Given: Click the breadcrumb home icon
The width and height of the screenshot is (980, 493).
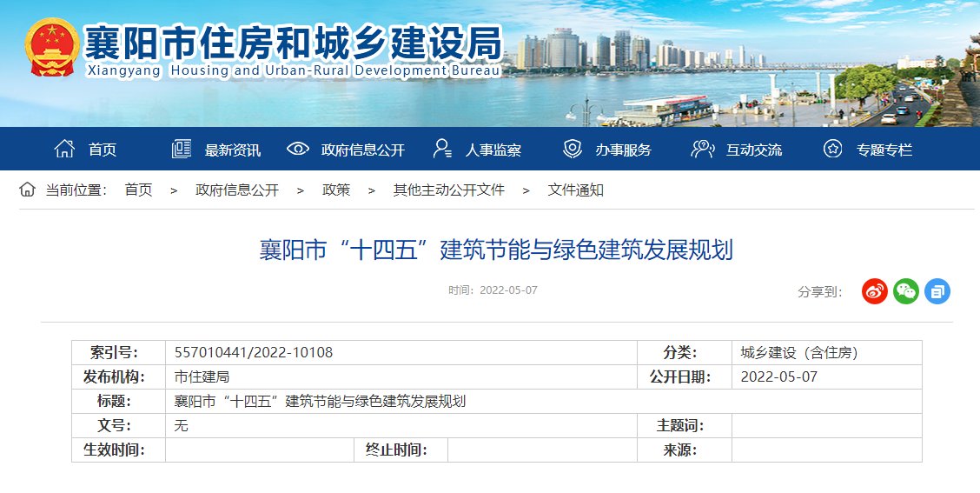Looking at the screenshot, I should [x=28, y=190].
